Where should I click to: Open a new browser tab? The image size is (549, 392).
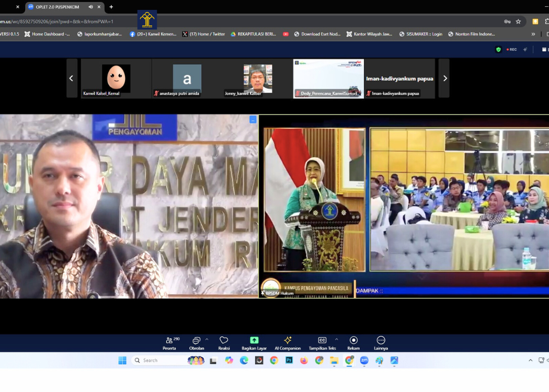tap(111, 7)
